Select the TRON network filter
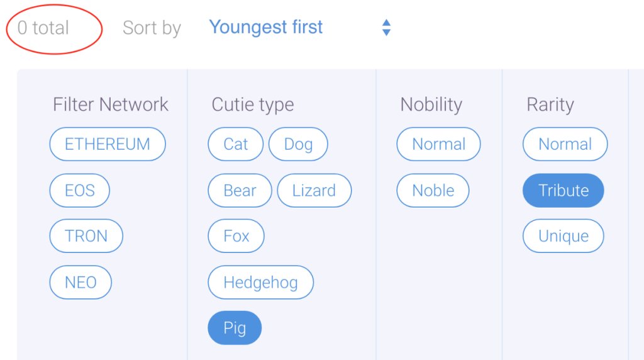 coord(86,236)
